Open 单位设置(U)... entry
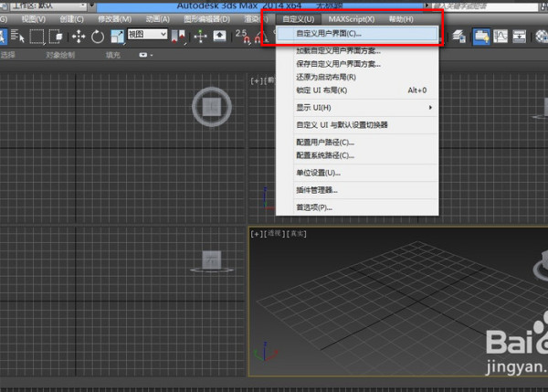The height and width of the screenshot is (392, 548). (x=357, y=173)
